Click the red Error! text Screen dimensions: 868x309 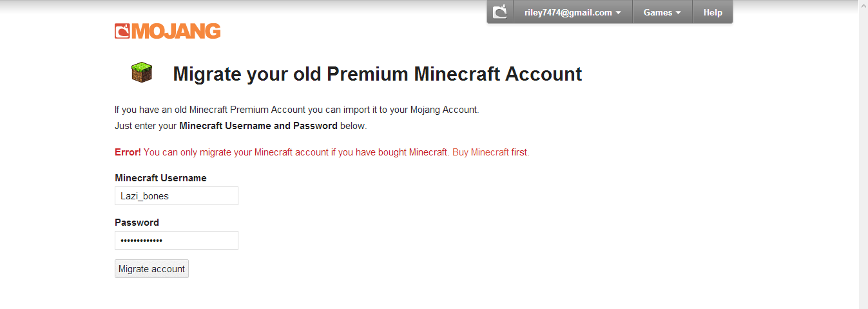[x=128, y=152]
